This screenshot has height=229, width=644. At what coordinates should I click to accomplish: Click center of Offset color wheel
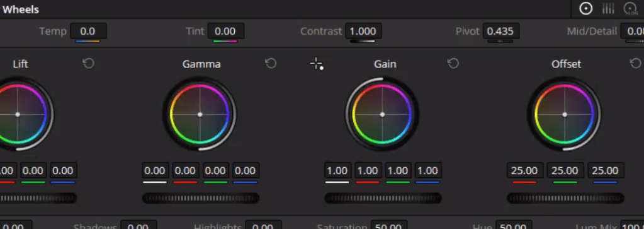click(x=565, y=115)
